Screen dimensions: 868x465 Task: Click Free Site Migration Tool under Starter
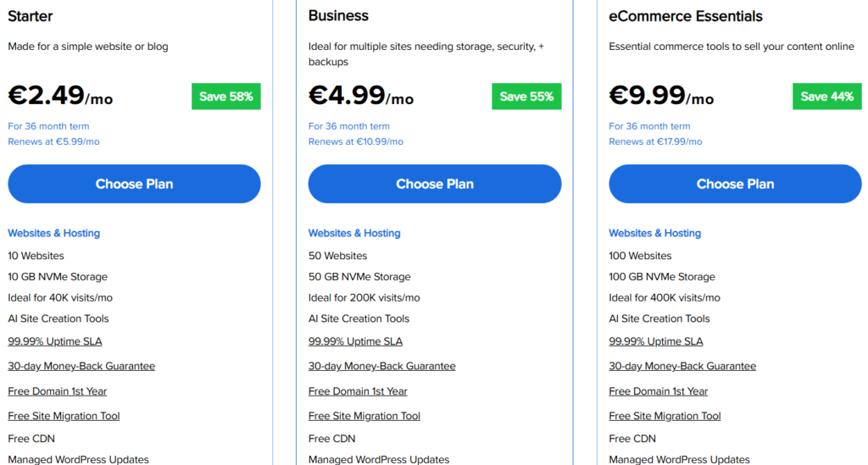click(64, 416)
